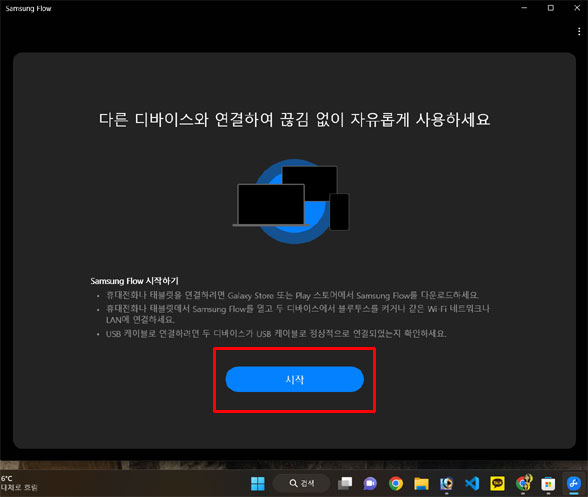Screen dimensions: 588x497
Task: Minimize the Samsung Flow window
Action: pos(524,8)
